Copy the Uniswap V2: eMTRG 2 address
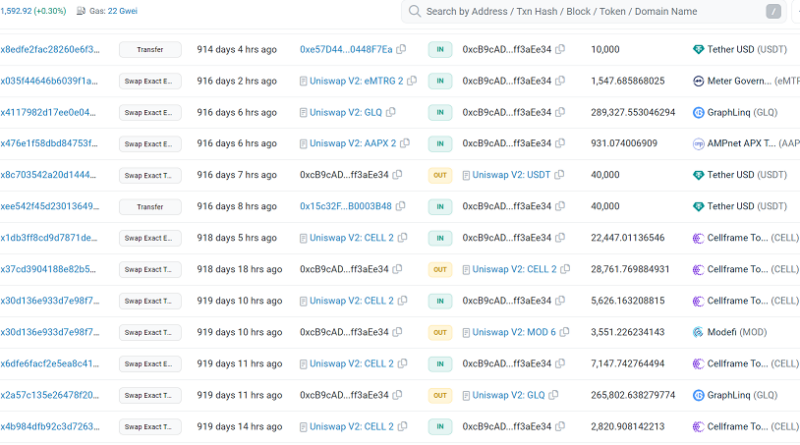This screenshot has width=800, height=445. [411, 81]
